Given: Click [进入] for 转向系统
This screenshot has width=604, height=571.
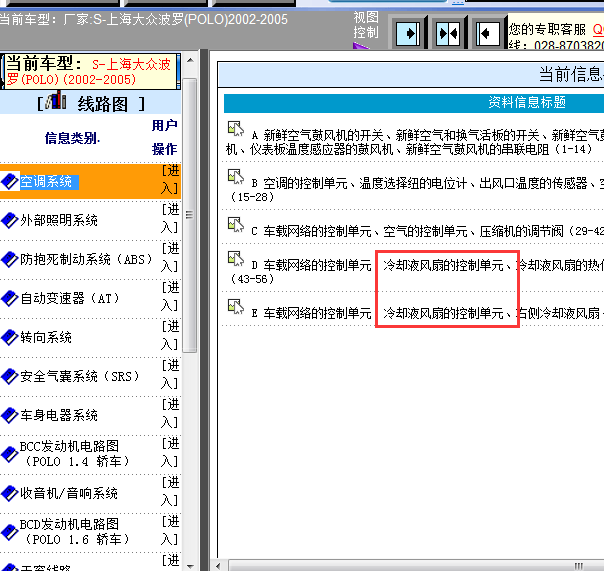Looking at the screenshot, I should click(170, 336).
